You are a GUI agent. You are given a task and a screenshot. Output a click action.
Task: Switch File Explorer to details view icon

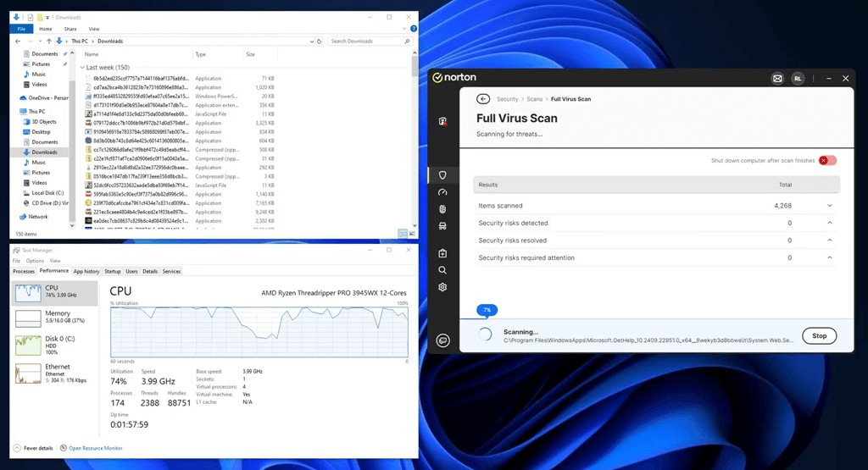coord(403,234)
